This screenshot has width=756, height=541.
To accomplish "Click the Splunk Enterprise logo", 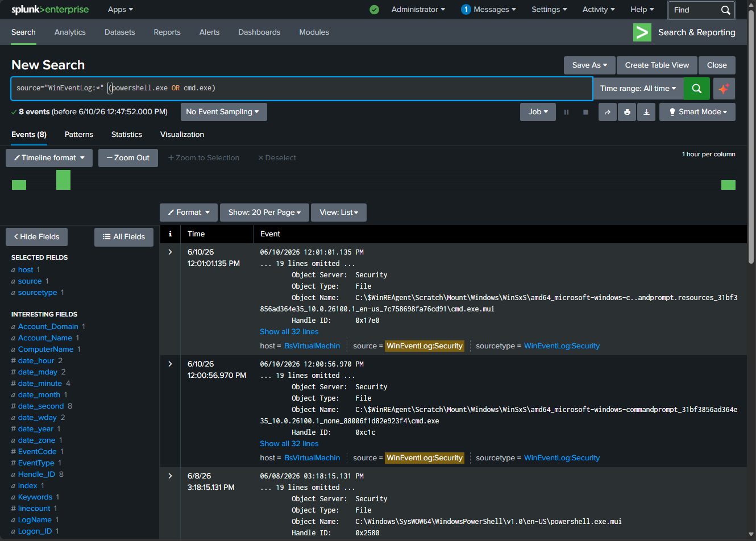I will point(50,10).
